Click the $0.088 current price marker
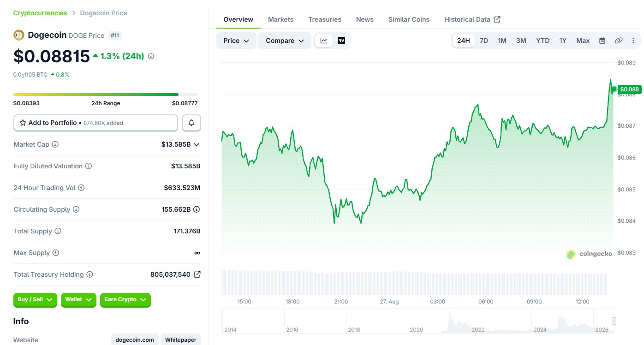This screenshot has width=644, height=345. pos(629,89)
